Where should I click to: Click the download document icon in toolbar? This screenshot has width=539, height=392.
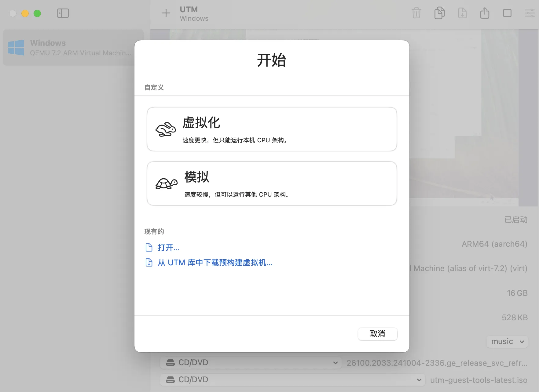[x=462, y=13]
